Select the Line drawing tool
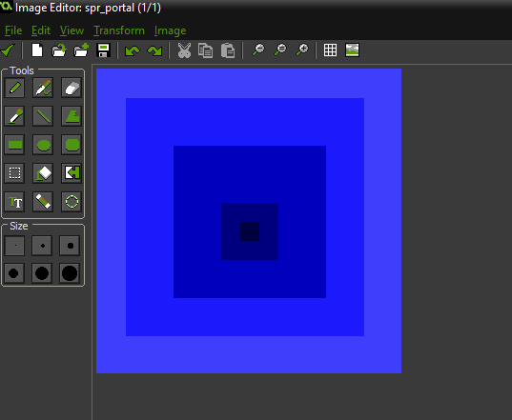The image size is (512, 420). [x=43, y=116]
